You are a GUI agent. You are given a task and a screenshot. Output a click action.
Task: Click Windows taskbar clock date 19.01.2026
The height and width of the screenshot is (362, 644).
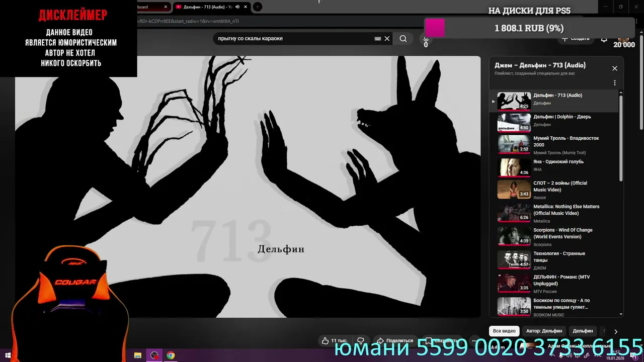tap(616, 358)
